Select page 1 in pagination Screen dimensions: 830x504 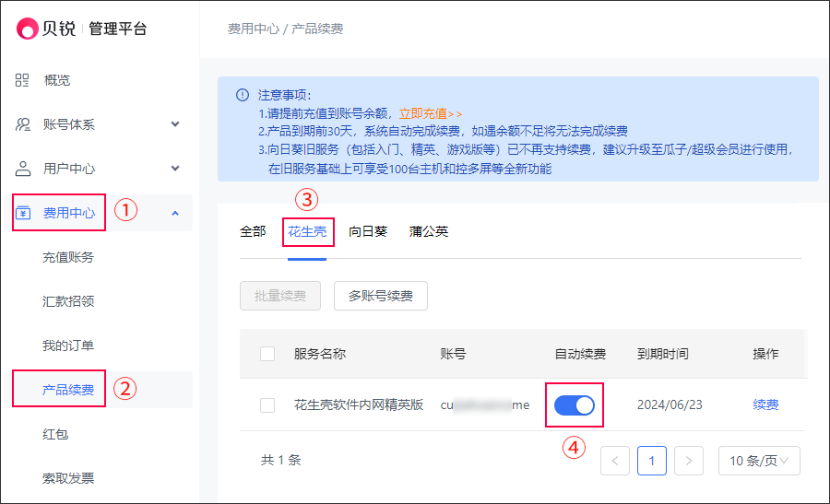pyautogui.click(x=652, y=461)
